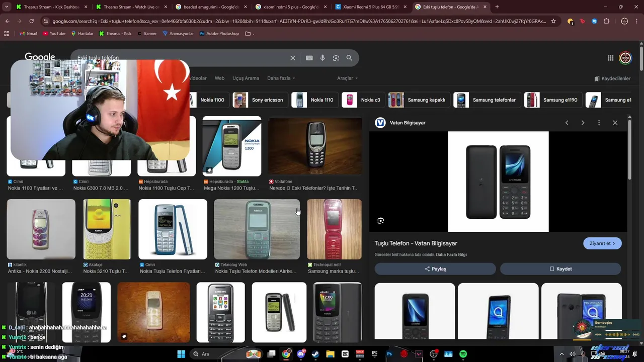Share the image with the Paylaş button

(x=435, y=269)
